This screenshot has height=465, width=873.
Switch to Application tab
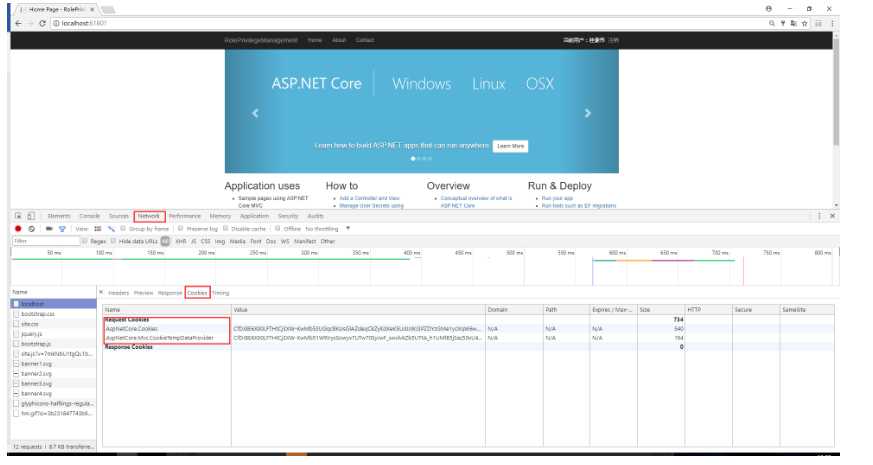click(x=254, y=216)
